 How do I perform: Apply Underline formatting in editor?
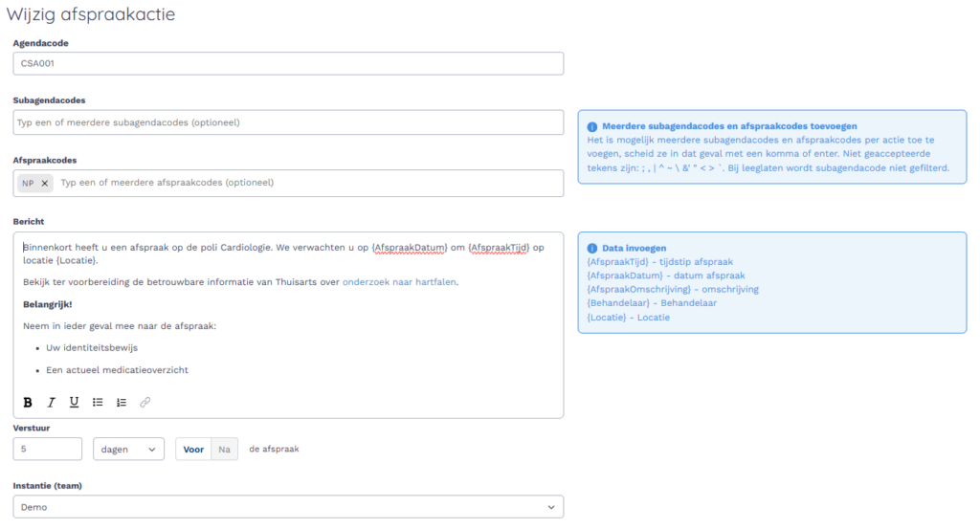[74, 402]
